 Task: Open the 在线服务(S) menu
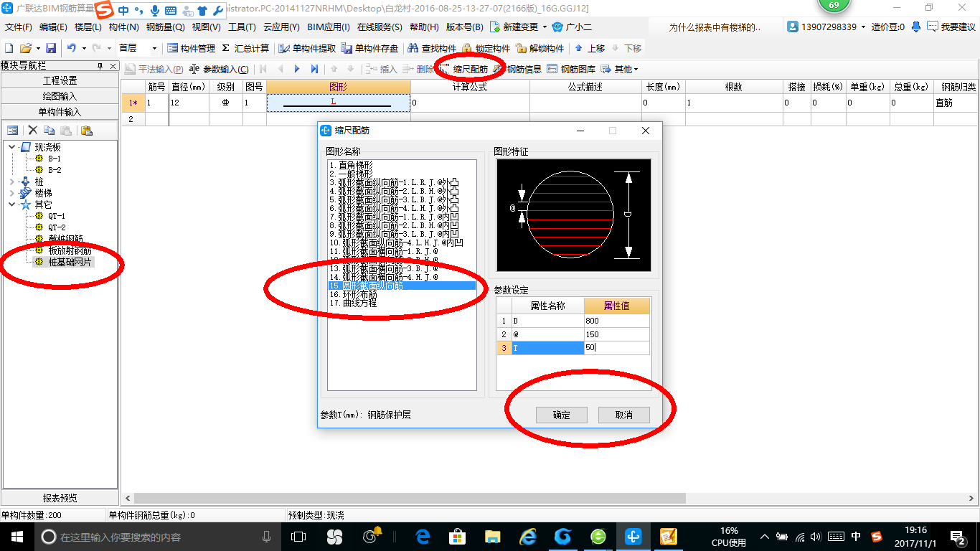pyautogui.click(x=380, y=27)
